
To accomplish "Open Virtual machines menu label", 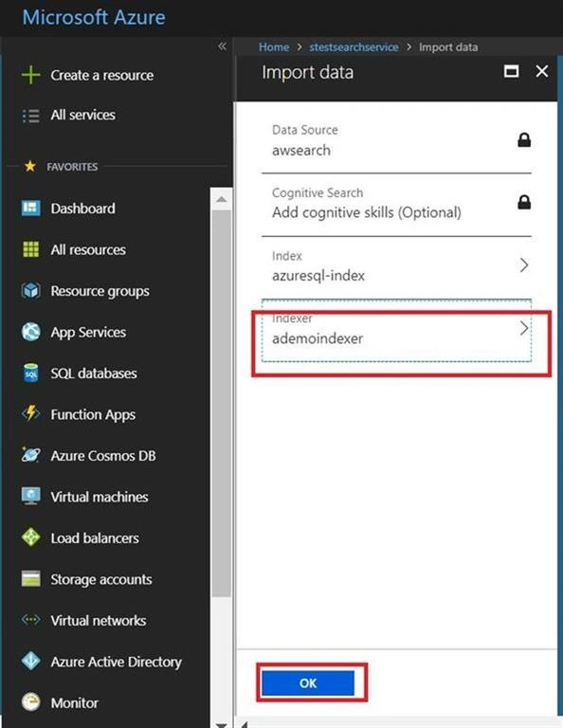I will (x=100, y=497).
